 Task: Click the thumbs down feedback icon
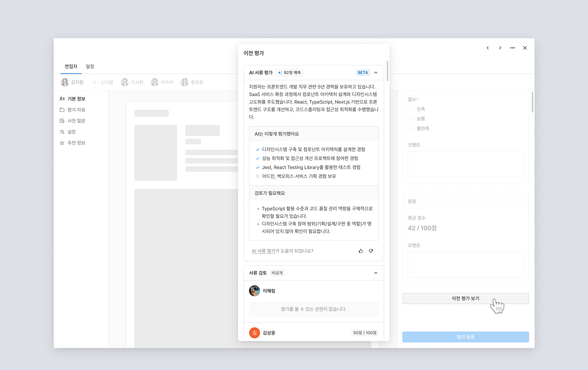point(371,251)
